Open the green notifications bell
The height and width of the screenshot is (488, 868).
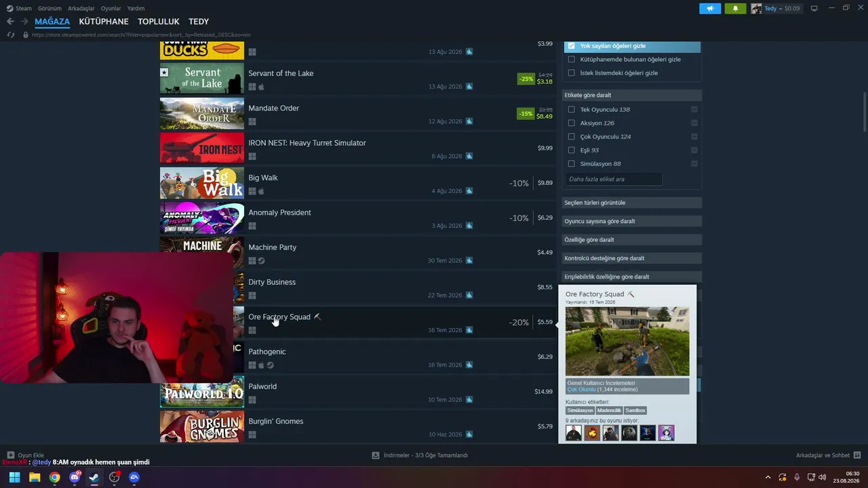735,9
